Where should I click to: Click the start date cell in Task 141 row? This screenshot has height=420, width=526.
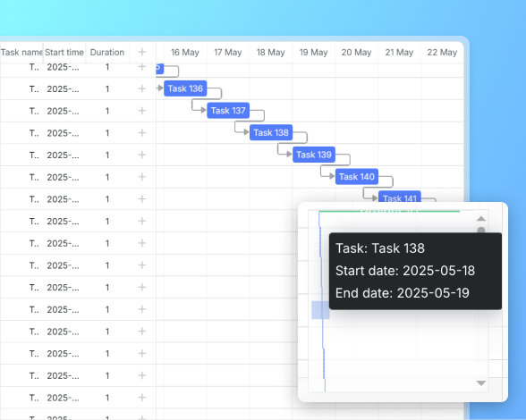63,199
